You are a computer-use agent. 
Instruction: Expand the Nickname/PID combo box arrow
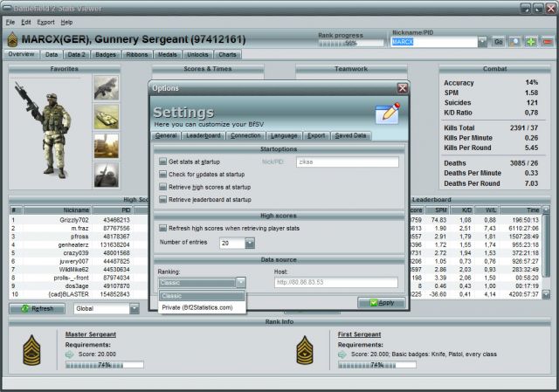[x=482, y=41]
